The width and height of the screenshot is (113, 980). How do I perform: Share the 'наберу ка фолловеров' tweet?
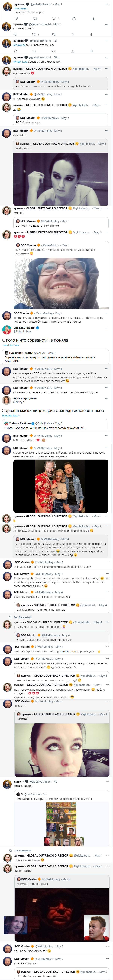tap(74, 18)
